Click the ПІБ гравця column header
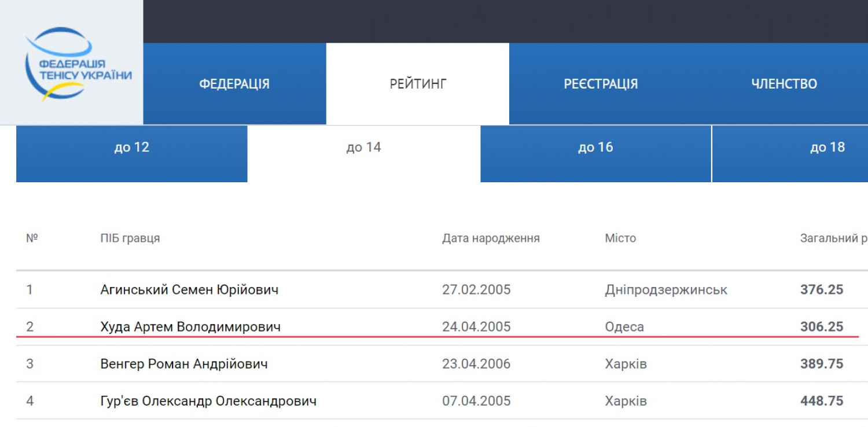This screenshot has height=427, width=868. pyautogui.click(x=130, y=238)
